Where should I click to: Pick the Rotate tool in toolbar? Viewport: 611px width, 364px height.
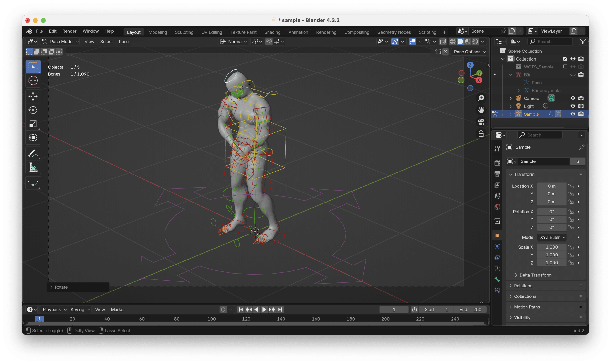tap(33, 110)
